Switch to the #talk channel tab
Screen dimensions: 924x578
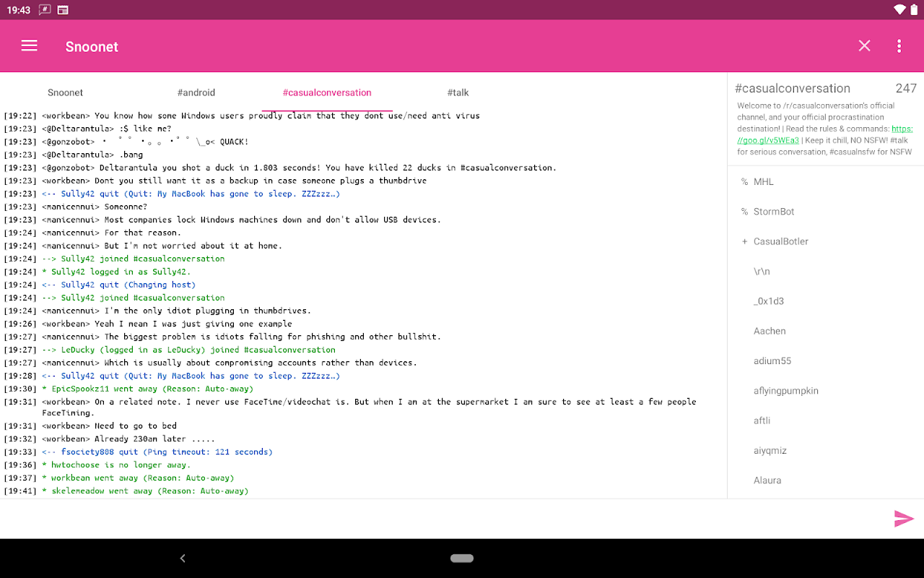click(458, 92)
